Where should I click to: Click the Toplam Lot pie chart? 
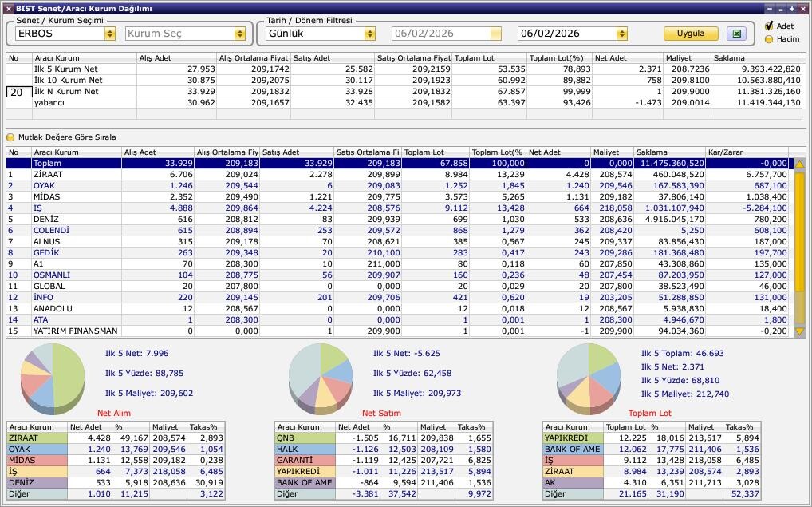click(x=589, y=374)
